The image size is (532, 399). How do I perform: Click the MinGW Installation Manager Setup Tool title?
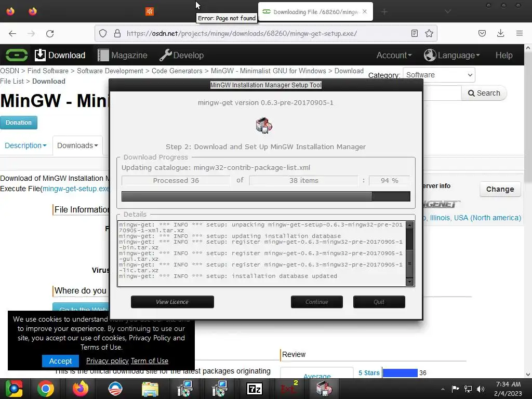(x=265, y=85)
